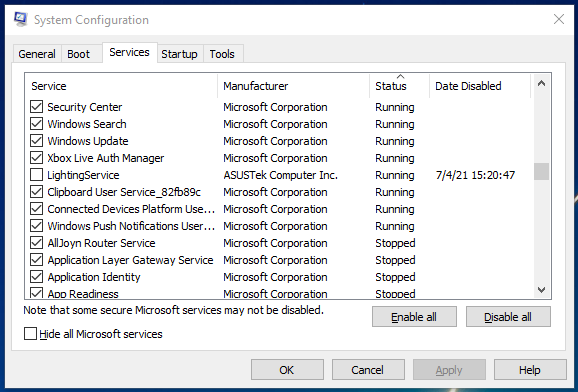
Task: Uncheck the Security Center service
Action: click(36, 107)
